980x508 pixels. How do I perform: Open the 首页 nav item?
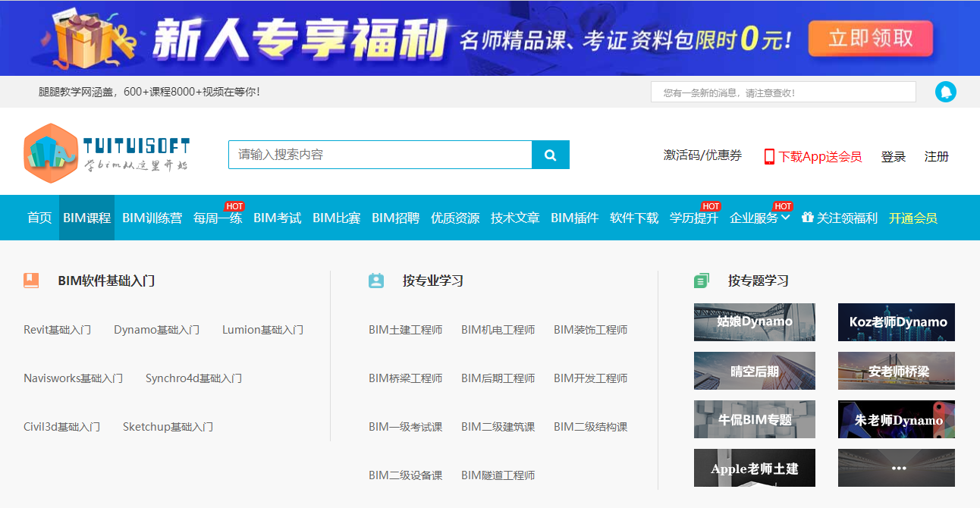[x=39, y=218]
